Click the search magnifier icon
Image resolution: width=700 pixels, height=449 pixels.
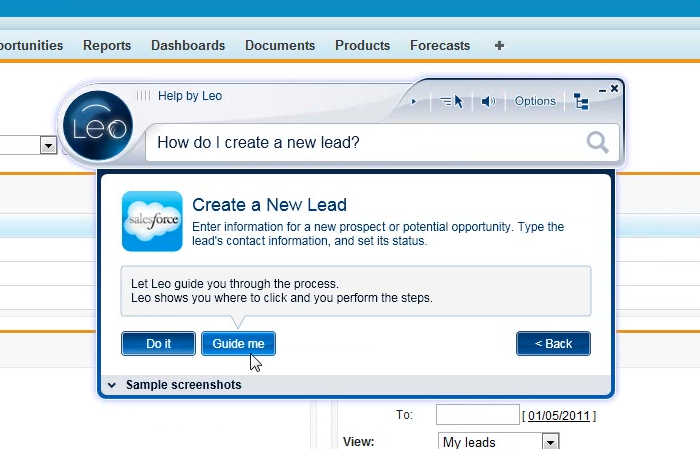(597, 143)
